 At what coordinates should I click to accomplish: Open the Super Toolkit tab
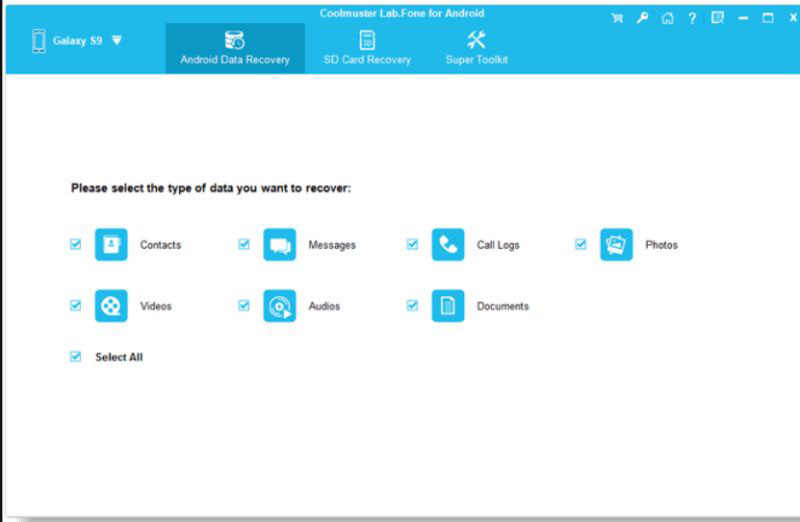(477, 48)
